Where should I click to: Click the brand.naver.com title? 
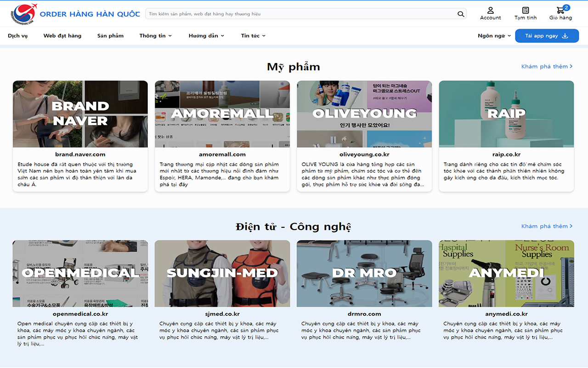(80, 155)
